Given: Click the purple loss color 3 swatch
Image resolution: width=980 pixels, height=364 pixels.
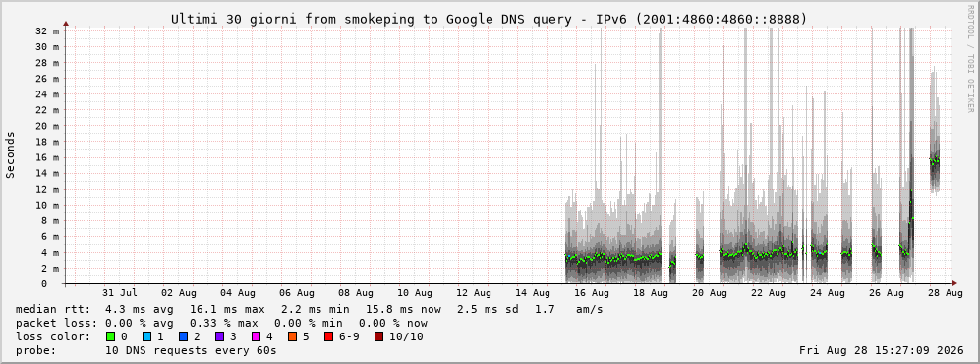Looking at the screenshot, I should pos(219,337).
